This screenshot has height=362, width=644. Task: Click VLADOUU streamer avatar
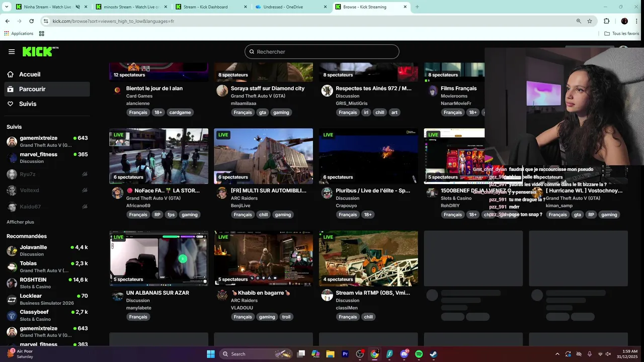click(x=222, y=295)
